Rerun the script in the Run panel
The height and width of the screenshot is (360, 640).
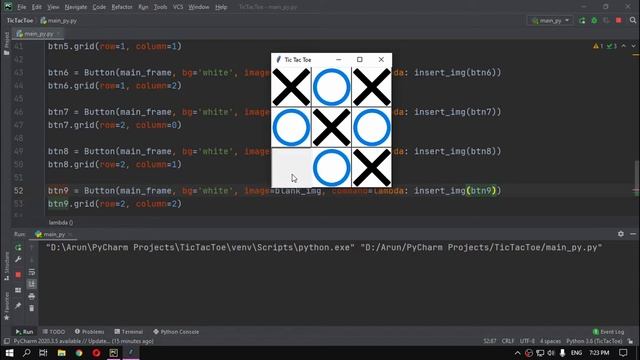pyautogui.click(x=18, y=247)
